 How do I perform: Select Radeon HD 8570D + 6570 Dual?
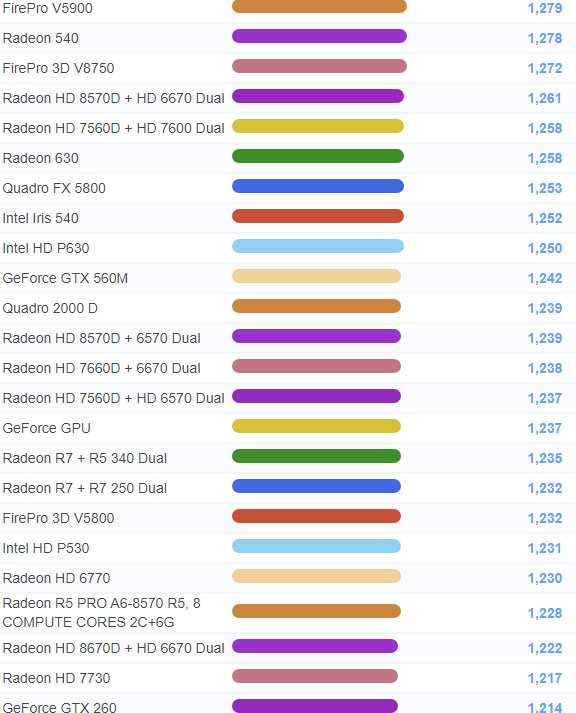(x=101, y=338)
